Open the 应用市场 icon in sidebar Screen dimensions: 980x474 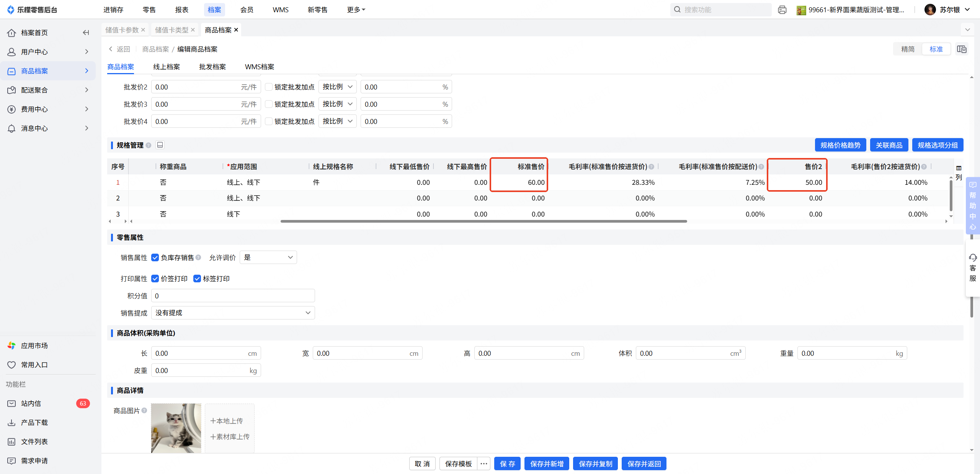tap(11, 345)
